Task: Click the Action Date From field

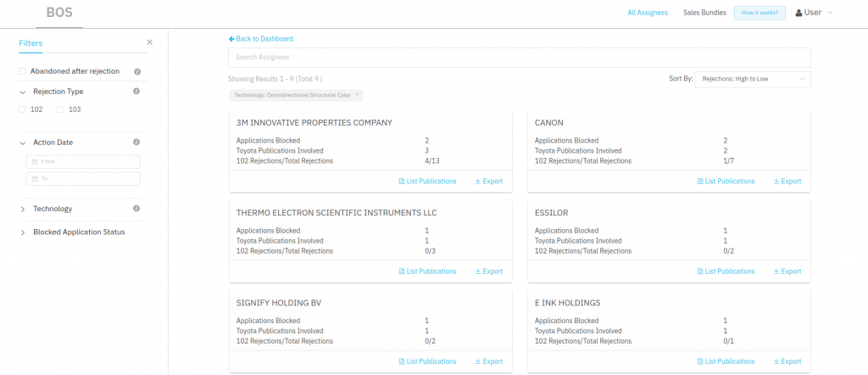Action: pyautogui.click(x=83, y=162)
